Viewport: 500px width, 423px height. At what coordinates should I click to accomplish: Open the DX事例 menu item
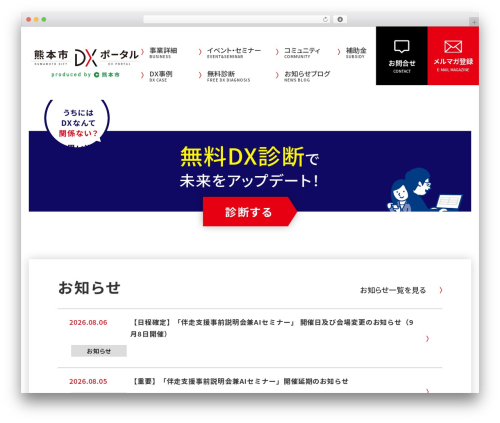161,76
